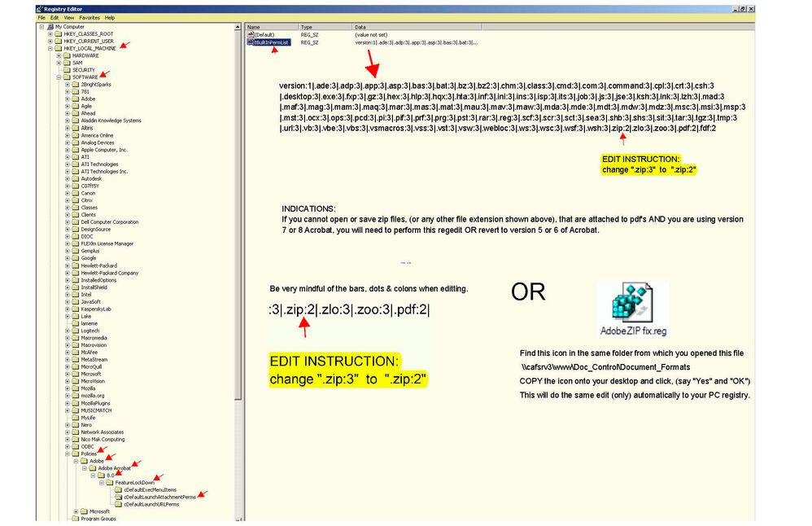This screenshot has height=526, width=812.
Task: Select the cDefaultLaunchURLPerms key
Action: (x=151, y=504)
